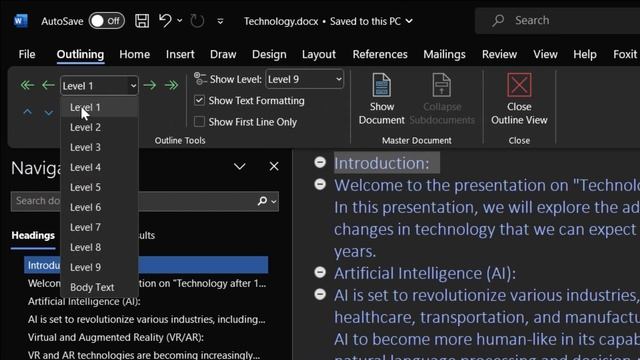Click the Promote single left arrow

pos(48,85)
